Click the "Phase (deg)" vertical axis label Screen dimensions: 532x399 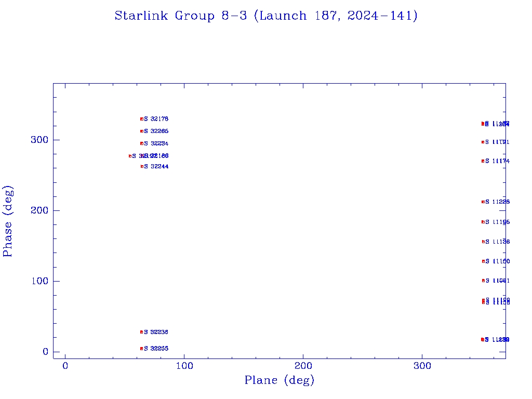7,221
